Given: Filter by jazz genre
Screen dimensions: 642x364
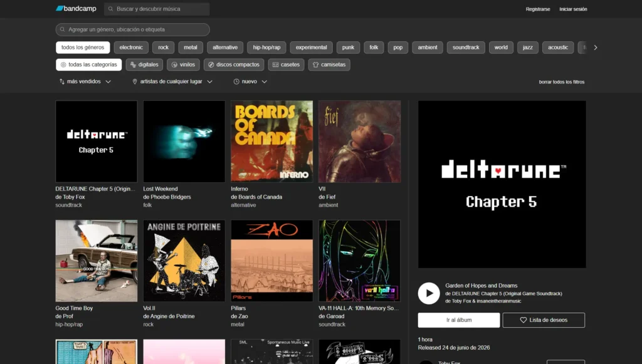Looking at the screenshot, I should pyautogui.click(x=528, y=48).
